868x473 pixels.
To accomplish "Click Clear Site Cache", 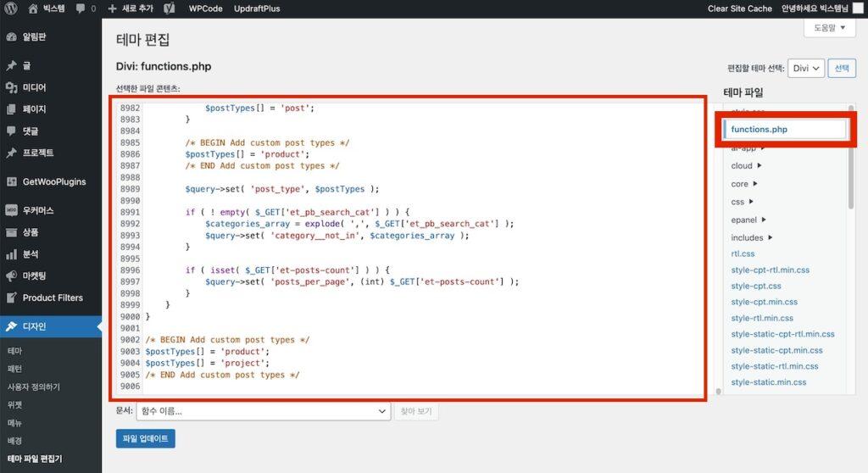I will [x=739, y=8].
